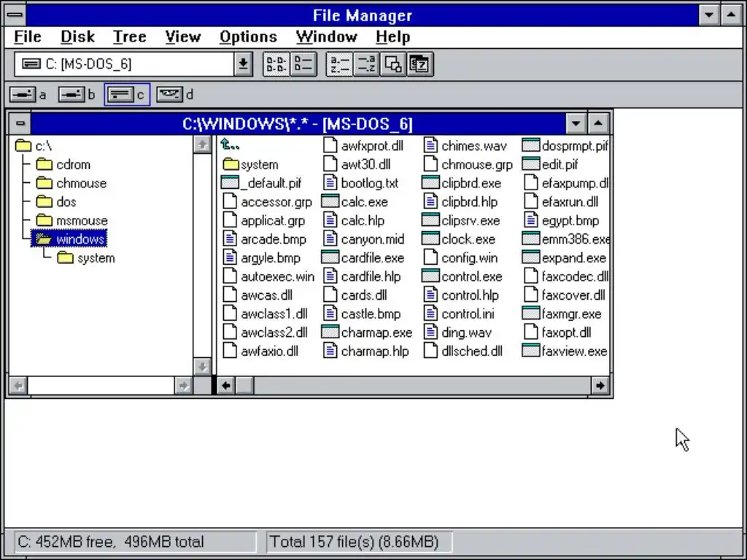Select hard drive c icon
Viewport: 747px width, 560px height.
point(127,95)
